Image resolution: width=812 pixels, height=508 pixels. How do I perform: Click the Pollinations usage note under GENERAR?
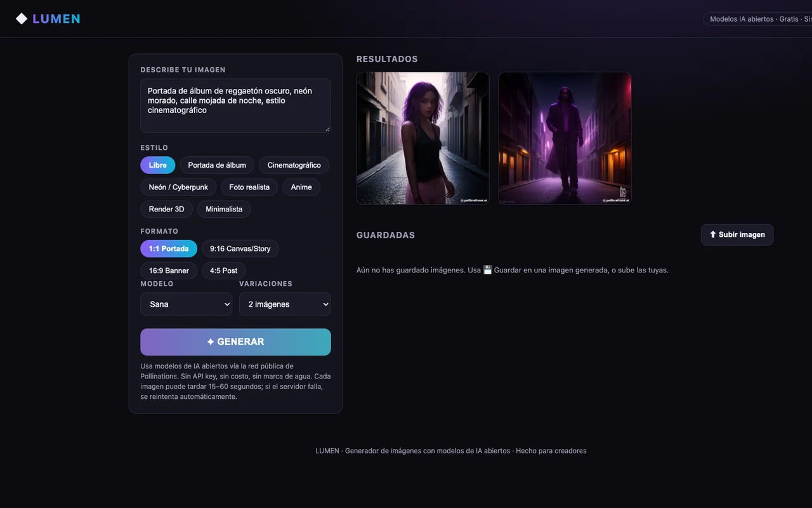[235, 381]
